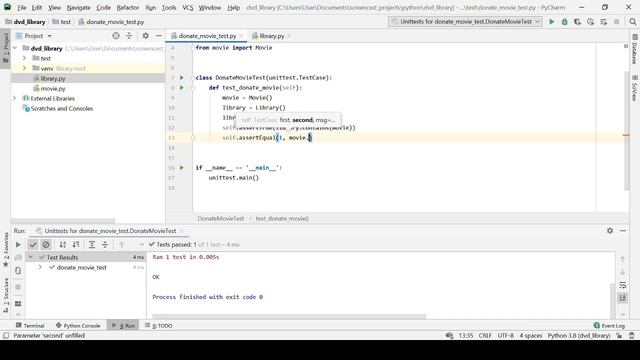
Task: Toggle scroll to end of console
Action: point(622,298)
